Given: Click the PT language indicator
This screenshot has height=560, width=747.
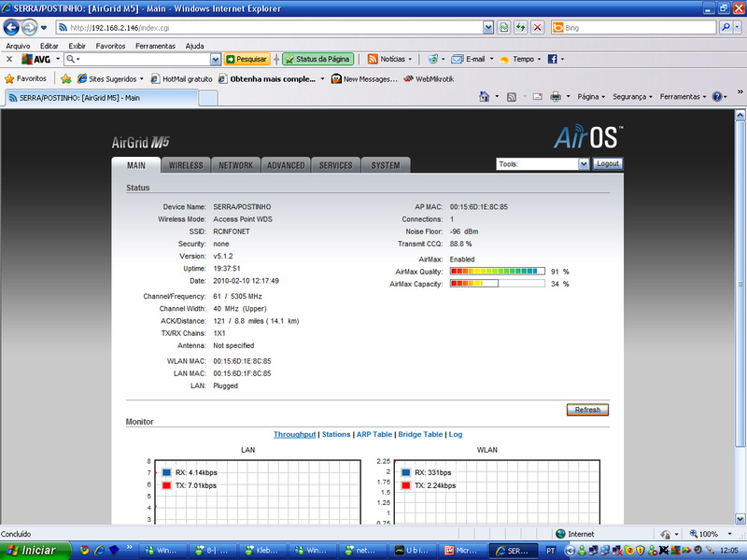Looking at the screenshot, I should click(x=551, y=551).
